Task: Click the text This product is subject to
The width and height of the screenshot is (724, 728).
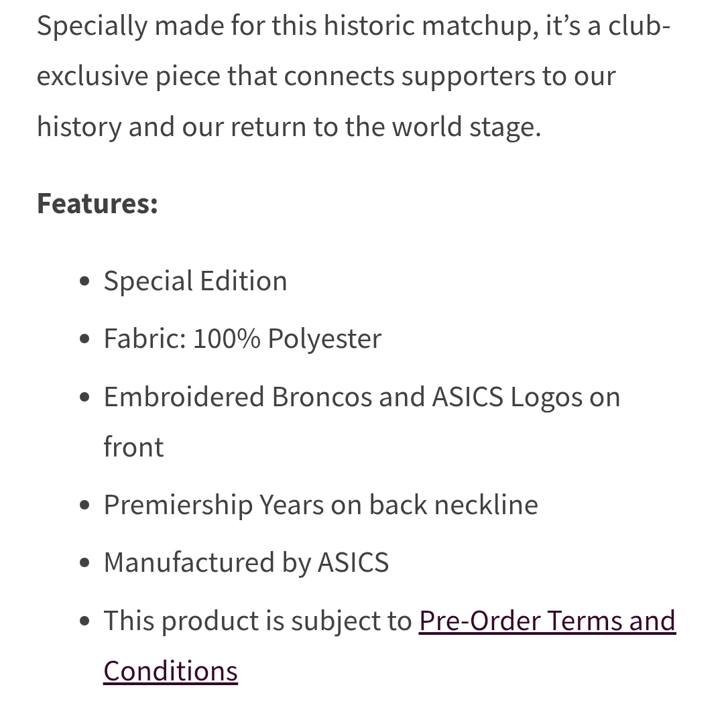Action: (x=257, y=621)
